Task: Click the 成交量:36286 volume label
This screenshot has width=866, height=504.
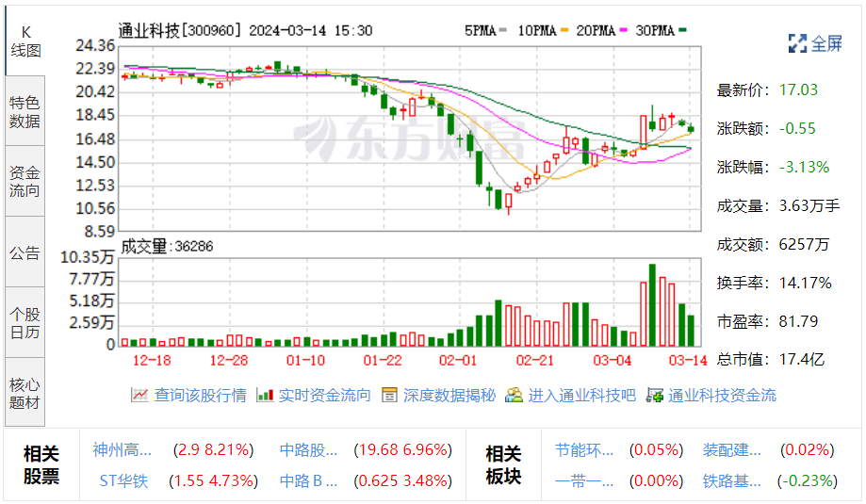Action: [x=167, y=246]
